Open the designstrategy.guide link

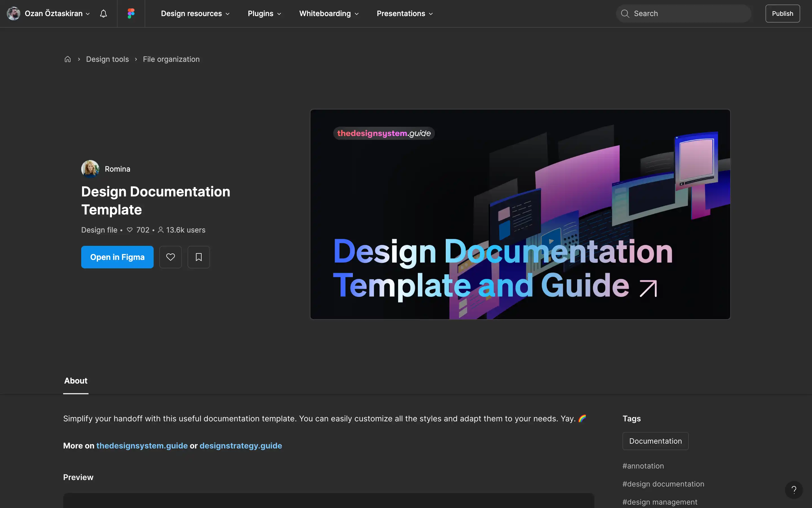241,446
